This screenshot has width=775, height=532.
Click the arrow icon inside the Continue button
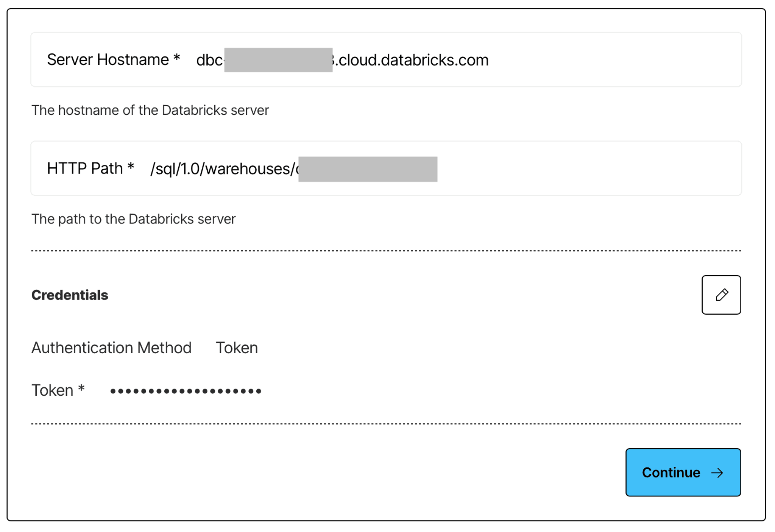click(x=717, y=473)
